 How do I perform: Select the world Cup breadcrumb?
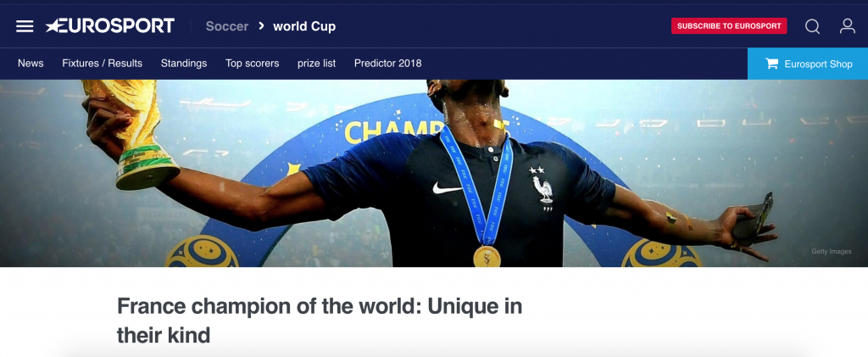click(x=304, y=26)
